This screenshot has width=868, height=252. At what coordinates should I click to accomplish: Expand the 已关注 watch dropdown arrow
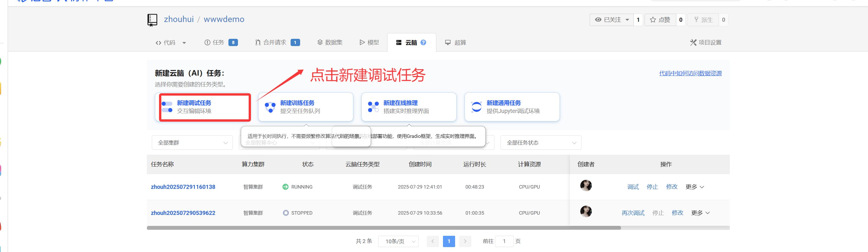pyautogui.click(x=627, y=20)
